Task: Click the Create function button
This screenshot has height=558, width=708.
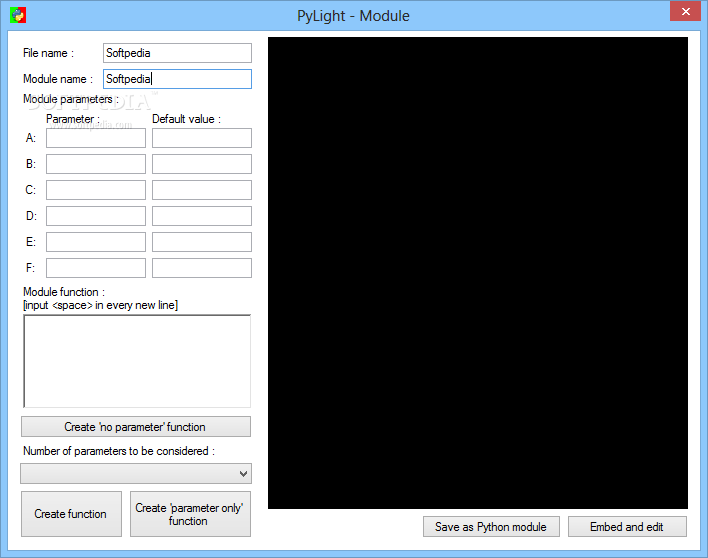Action: click(71, 514)
